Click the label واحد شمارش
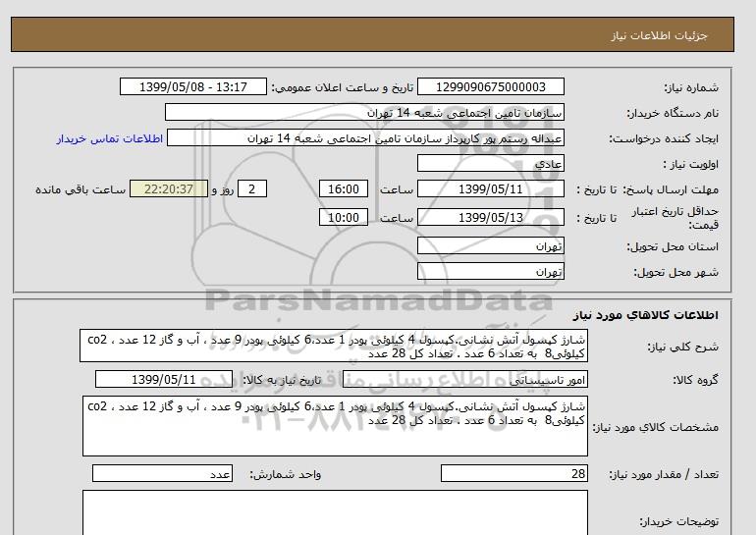The height and width of the screenshot is (535, 756). pyautogui.click(x=286, y=474)
